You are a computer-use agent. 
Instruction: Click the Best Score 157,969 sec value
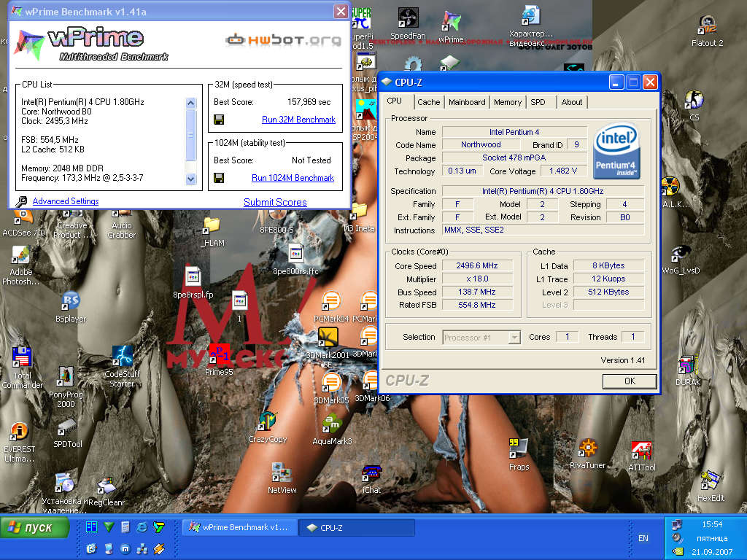point(309,102)
